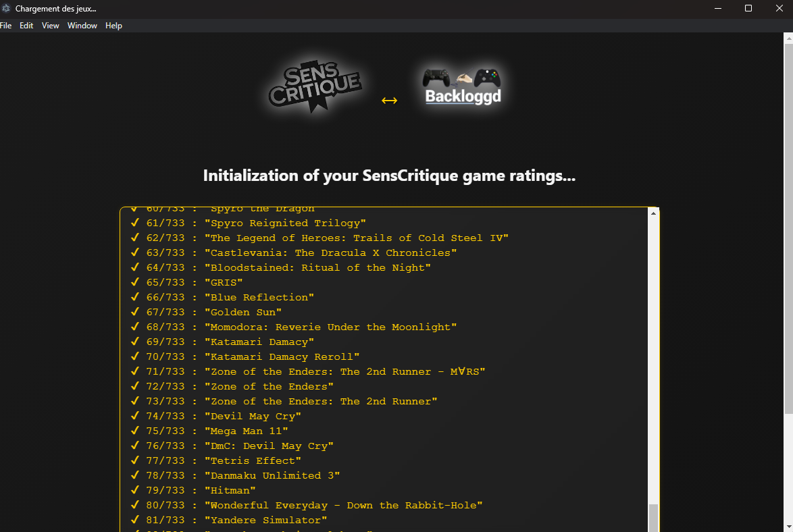Screen dimensions: 793x532
Task: Select the 72/733 "Zone of the Enders" entry
Action: pyautogui.click(x=232, y=386)
